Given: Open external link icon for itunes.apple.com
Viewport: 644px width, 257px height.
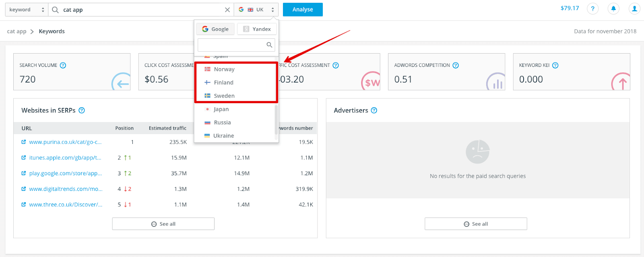Looking at the screenshot, I should click(24, 158).
